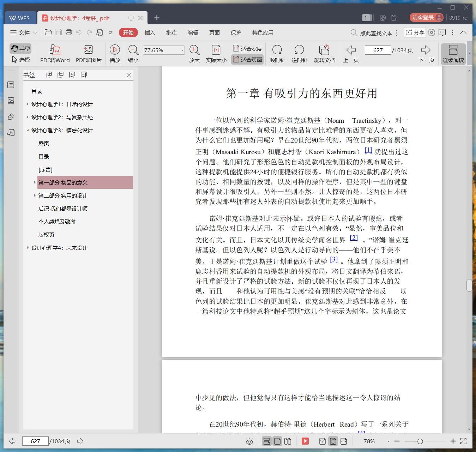Expand 第二部分 实用的设计 bookmark
Screen dimensions: 476x452
[35, 195]
